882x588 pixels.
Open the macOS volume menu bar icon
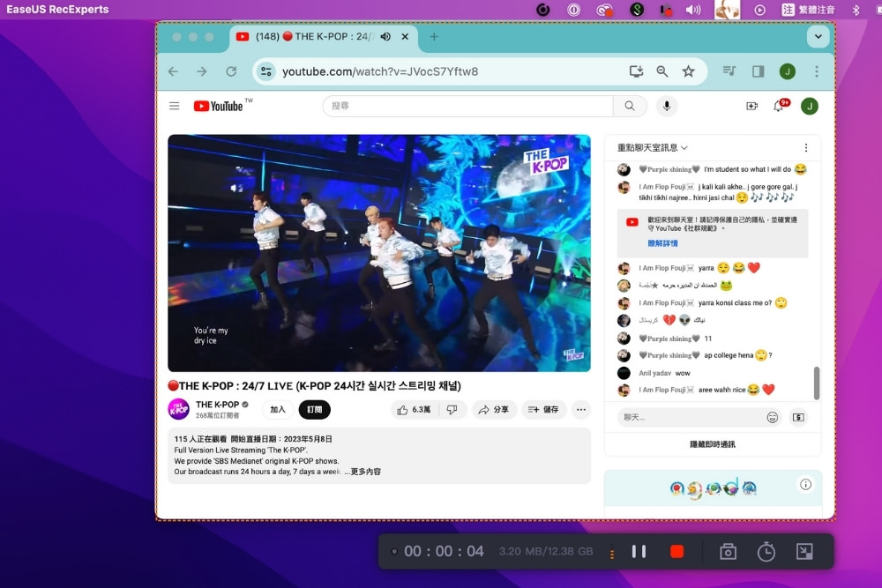693,10
